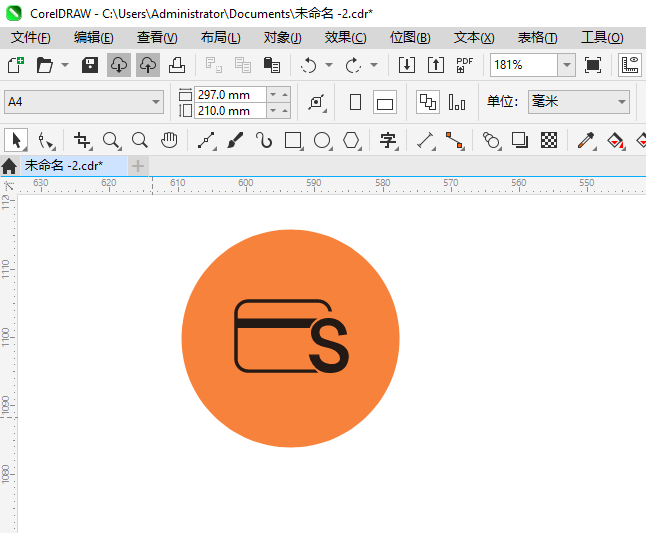Click the Publish to PDF icon
The width and height of the screenshot is (646, 533).
pos(464,65)
